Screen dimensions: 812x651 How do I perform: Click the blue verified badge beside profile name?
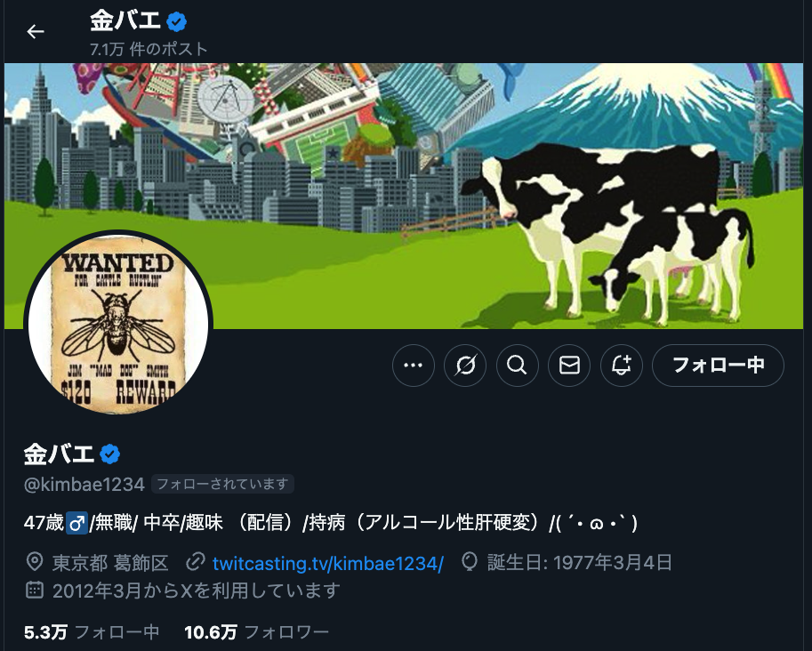coord(109,454)
